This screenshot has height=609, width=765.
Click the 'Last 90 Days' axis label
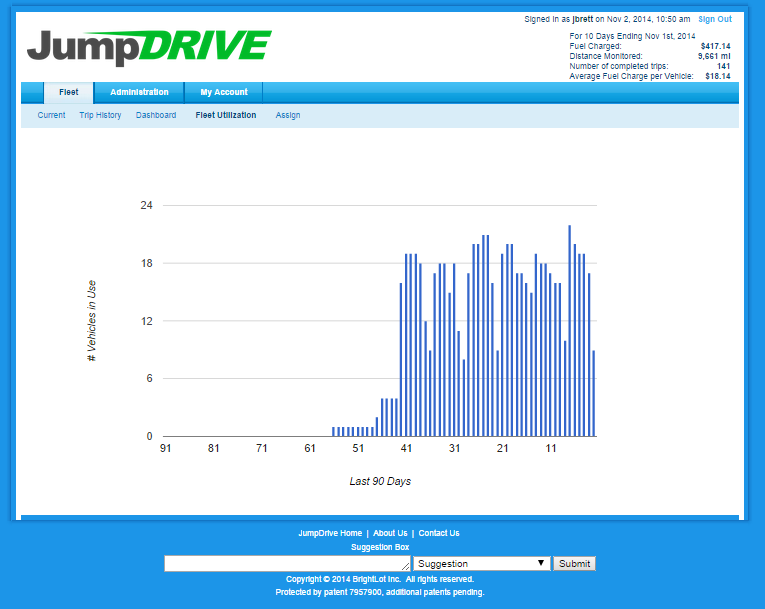[x=380, y=481]
